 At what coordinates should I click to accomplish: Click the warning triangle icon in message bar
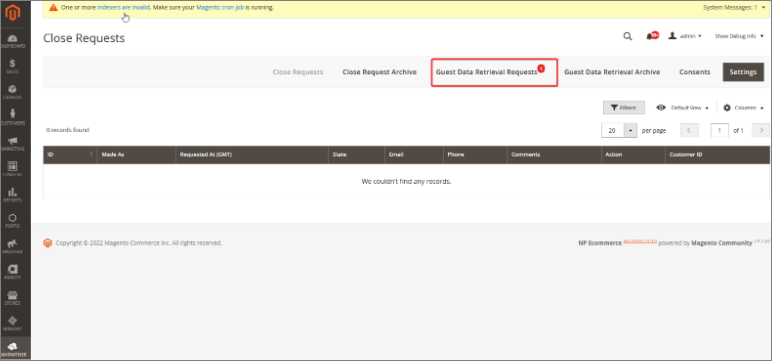pyautogui.click(x=54, y=7)
